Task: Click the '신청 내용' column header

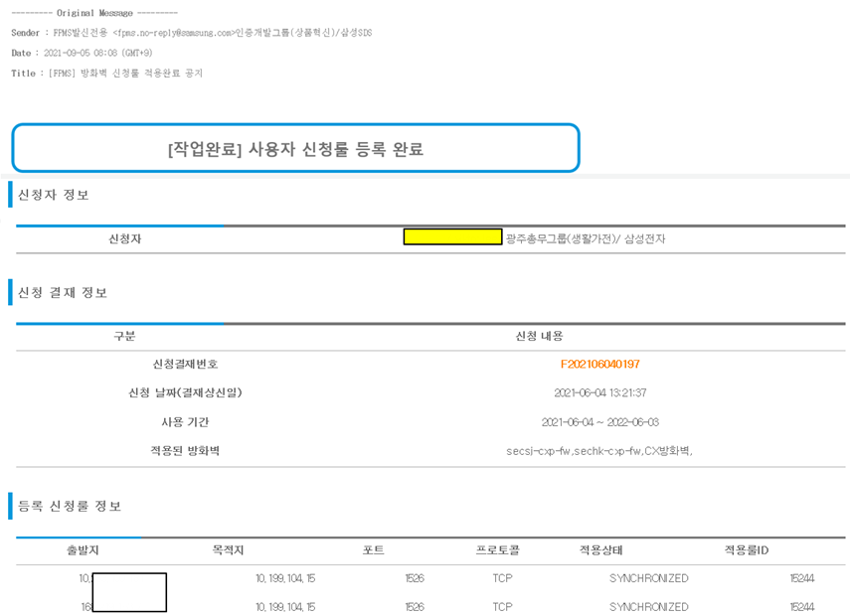Action: click(540, 337)
